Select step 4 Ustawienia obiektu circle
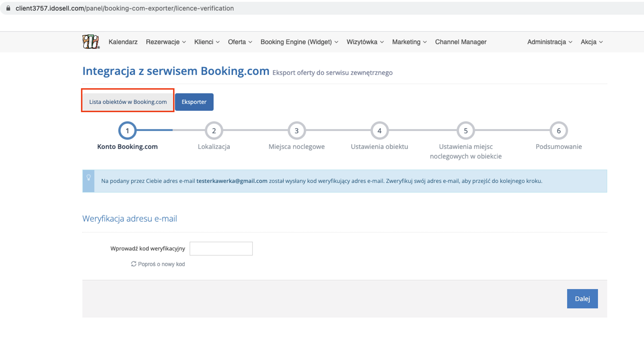The image size is (644, 341). tap(379, 131)
